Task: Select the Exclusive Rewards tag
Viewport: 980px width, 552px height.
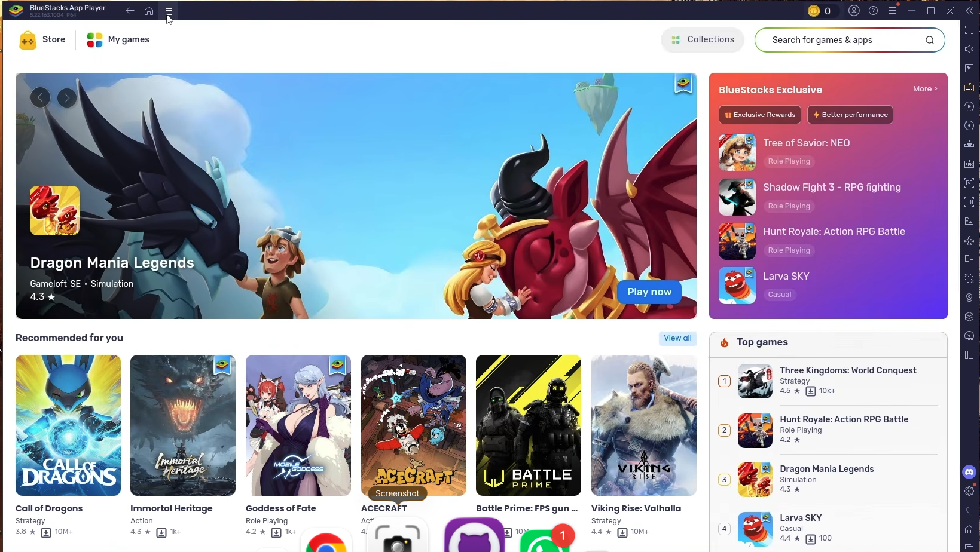Action: (x=760, y=115)
